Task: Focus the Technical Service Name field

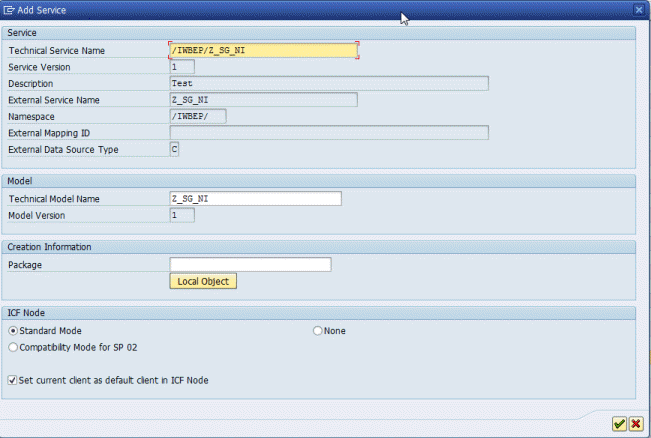Action: (x=264, y=50)
